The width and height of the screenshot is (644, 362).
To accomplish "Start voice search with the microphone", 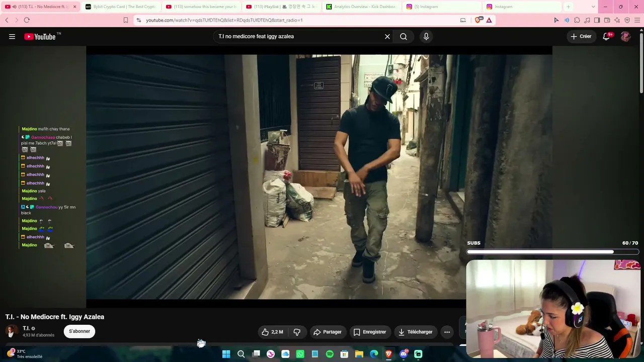I will pyautogui.click(x=426, y=36).
